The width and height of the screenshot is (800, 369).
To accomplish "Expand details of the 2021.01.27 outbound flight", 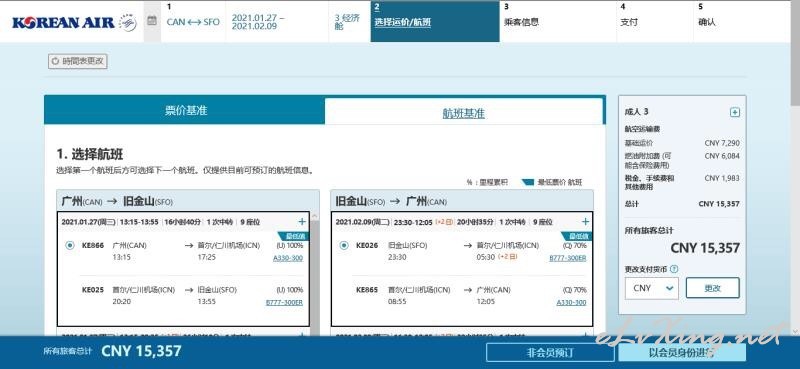I will (302, 222).
